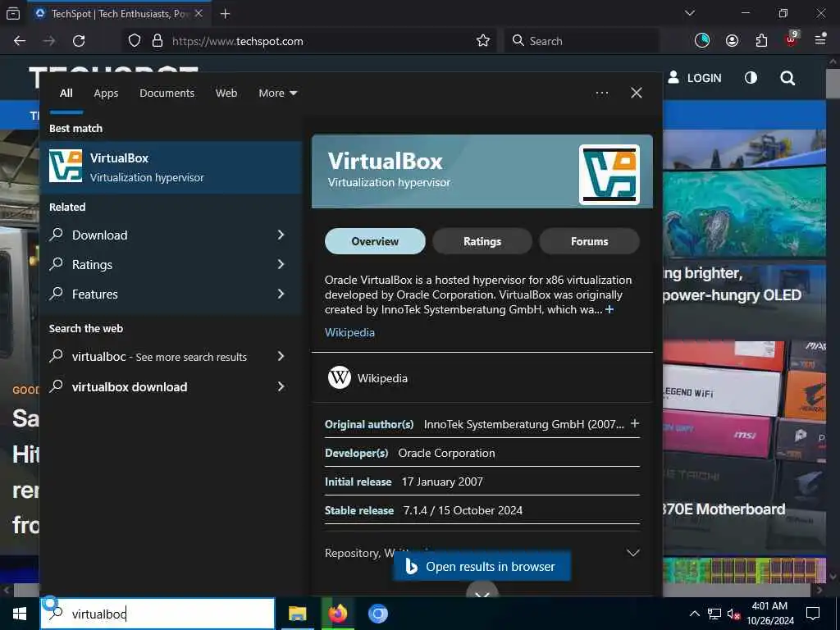The height and width of the screenshot is (630, 840).
Task: Open the search panel three-dots options
Action: pyautogui.click(x=601, y=94)
